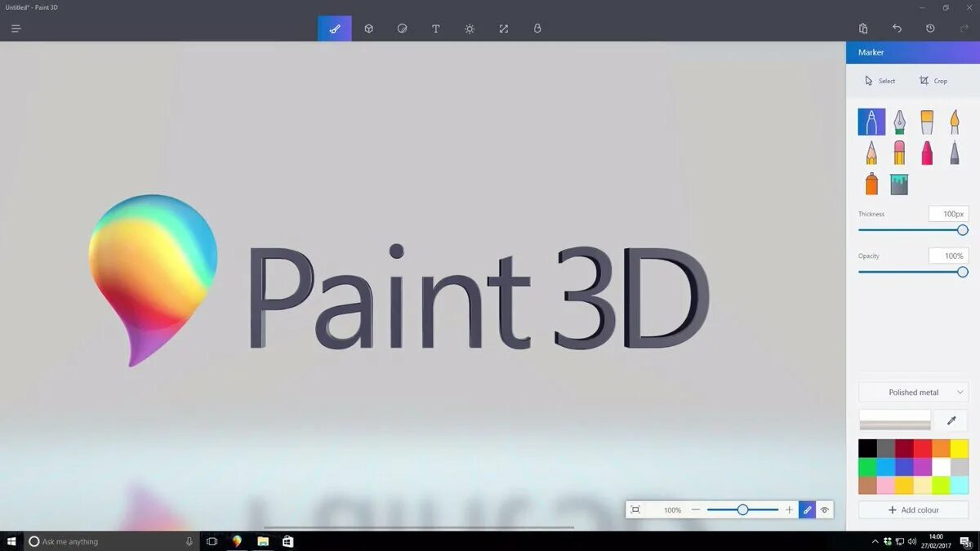980x551 pixels.
Task: Expand the hidden system tray icons
Action: 875,541
